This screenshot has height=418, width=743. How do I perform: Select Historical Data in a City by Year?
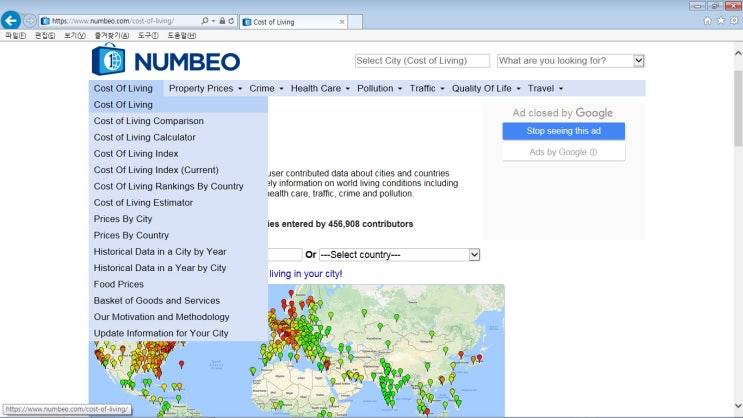pyautogui.click(x=159, y=252)
